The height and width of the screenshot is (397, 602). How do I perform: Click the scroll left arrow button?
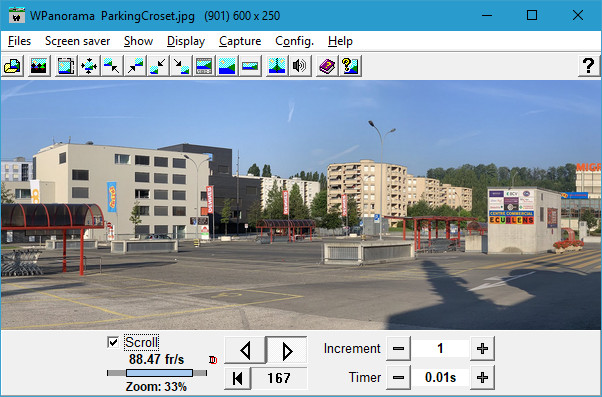pos(245,350)
